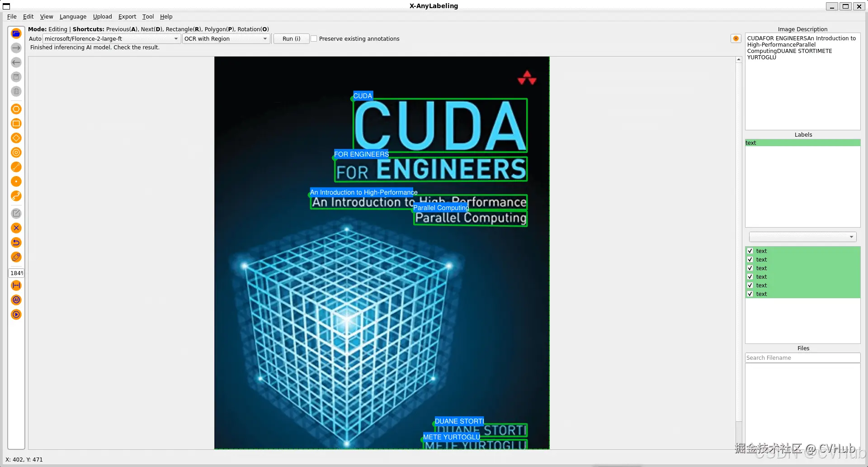The width and height of the screenshot is (868, 467).
Task: Select the point annotation tool
Action: tap(16, 181)
